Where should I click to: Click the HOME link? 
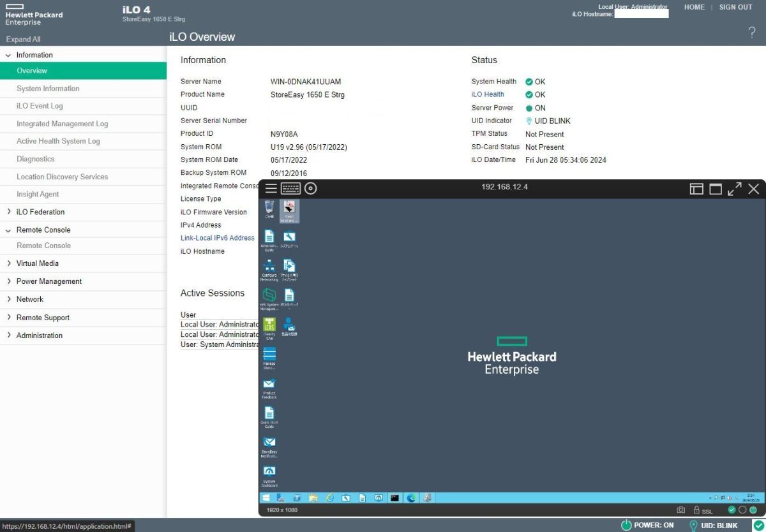coord(695,7)
